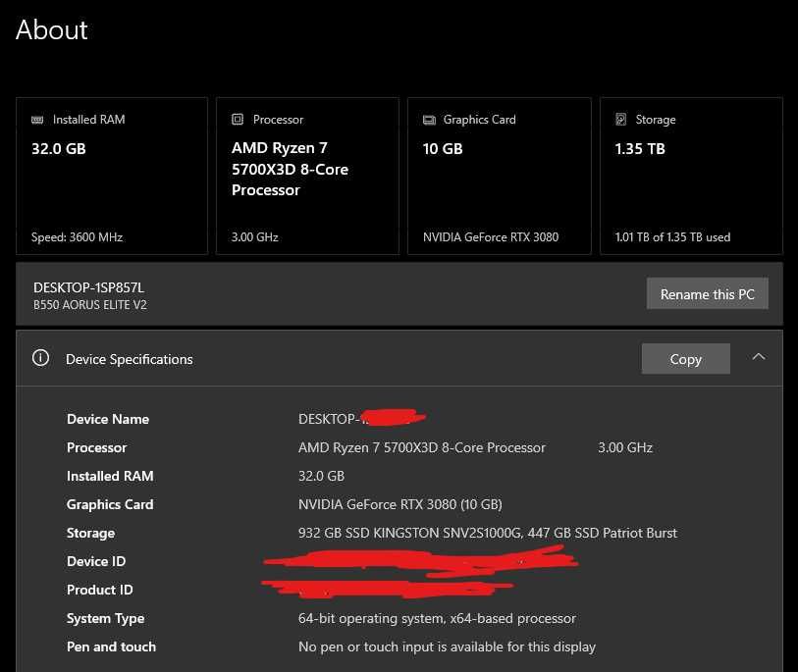Click the Device Specifications header label
Viewport: 798px width, 672px height.
(130, 359)
